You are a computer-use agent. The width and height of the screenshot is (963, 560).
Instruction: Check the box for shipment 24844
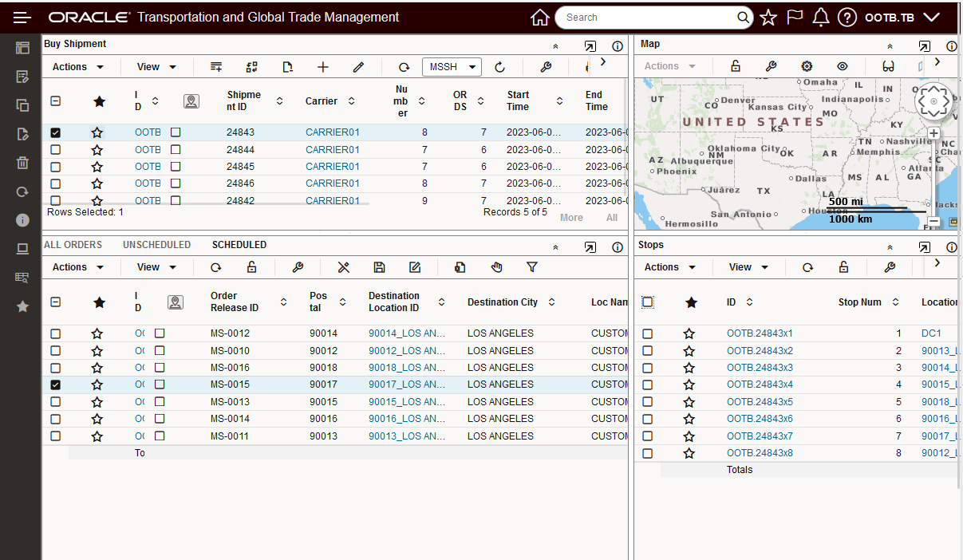pyautogui.click(x=56, y=150)
